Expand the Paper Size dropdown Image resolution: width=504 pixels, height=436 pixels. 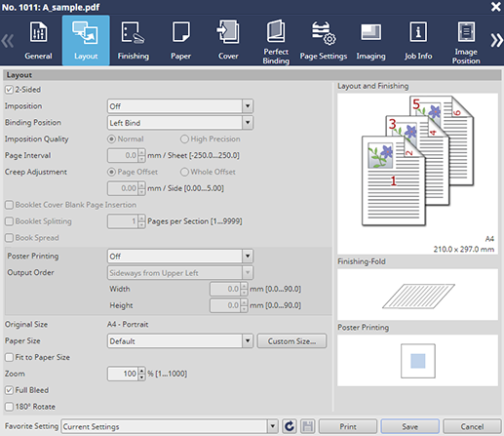coord(248,341)
